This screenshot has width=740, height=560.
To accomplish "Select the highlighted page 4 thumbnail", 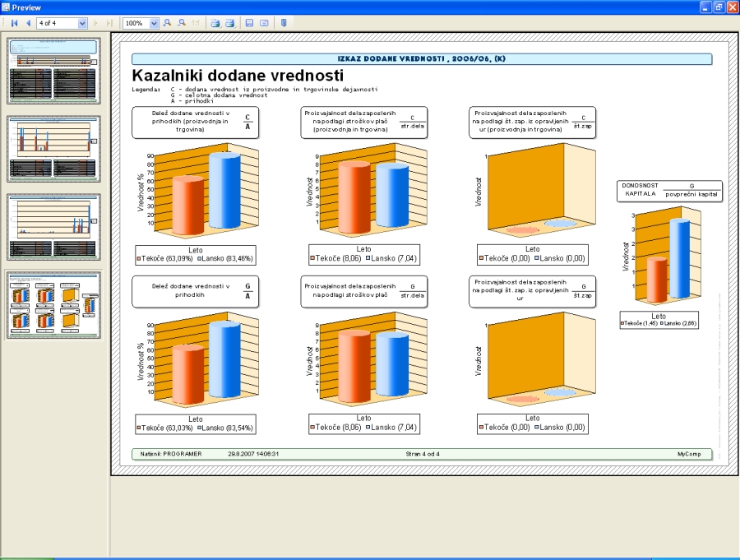I will [x=54, y=304].
